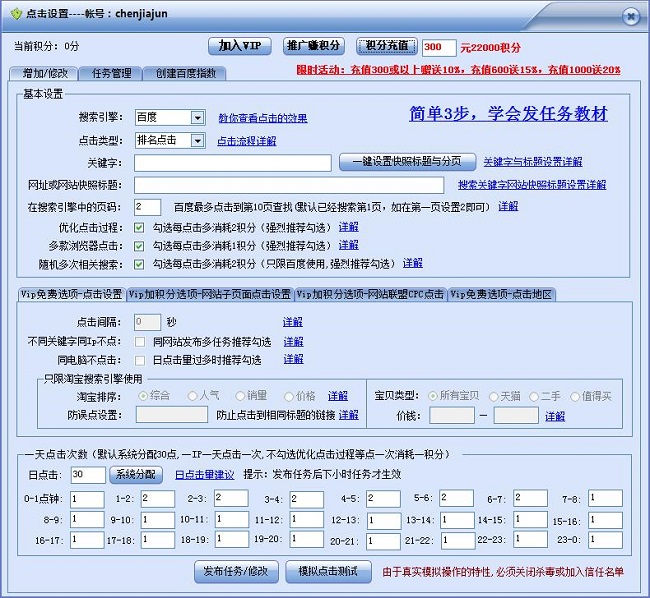
Task: Click the 防误点设置 input field
Action: pyautogui.click(x=172, y=415)
